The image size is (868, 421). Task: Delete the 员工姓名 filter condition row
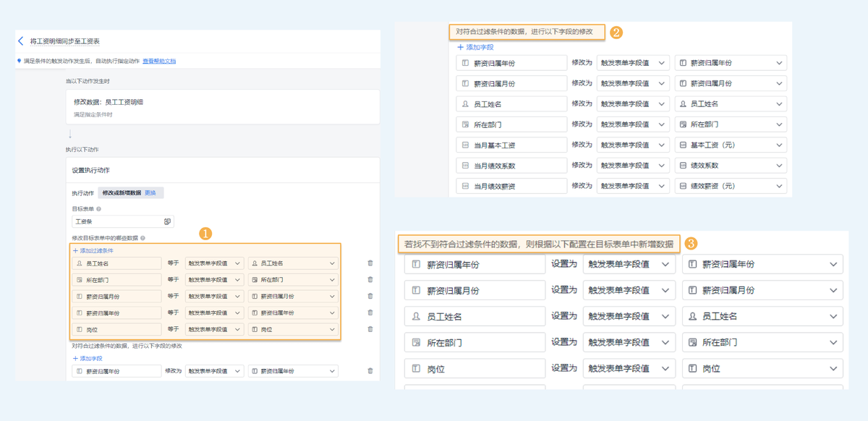coord(370,263)
